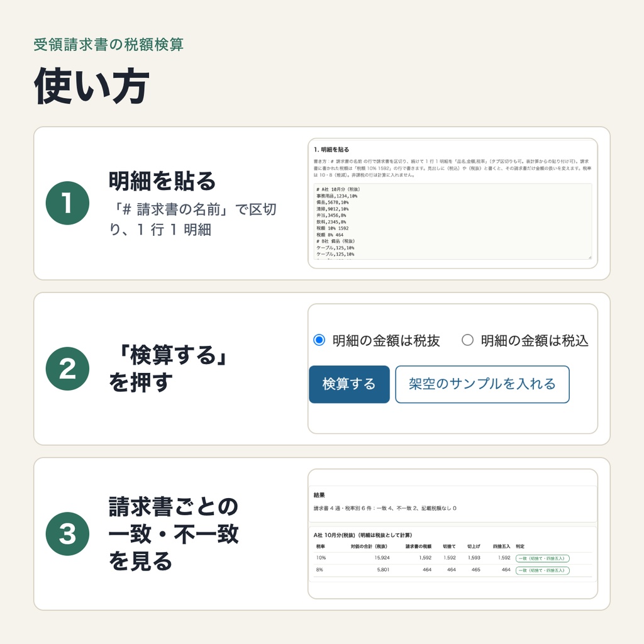Viewport: 644px width, 644px height.
Task: Click the 対価の合計（税抜） column header
Action: coord(369,547)
